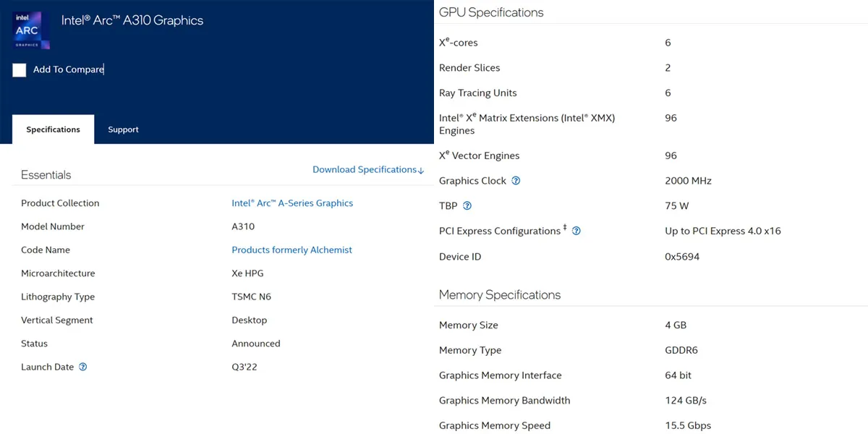Select the Status label
This screenshot has width=868, height=434.
pos(34,344)
